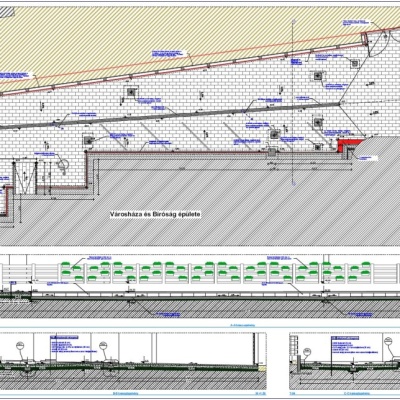
Task: Select the upper-left drain symbol on the paving
Action: (x=132, y=91)
